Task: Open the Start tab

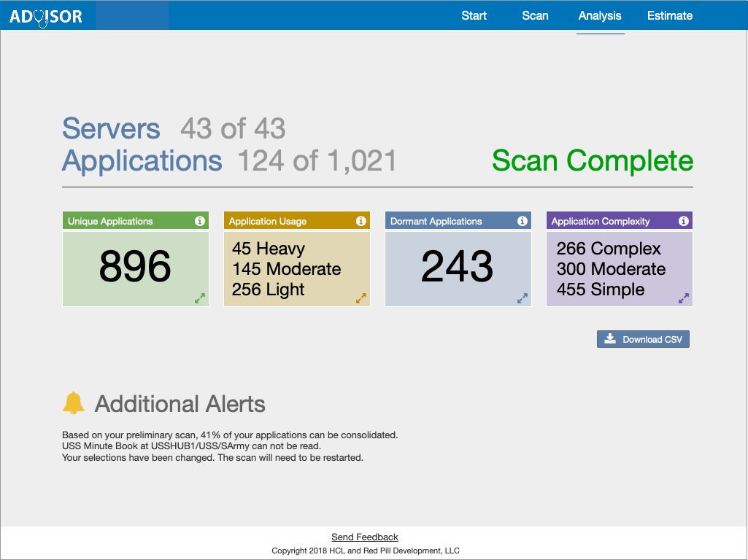Action: tap(474, 16)
